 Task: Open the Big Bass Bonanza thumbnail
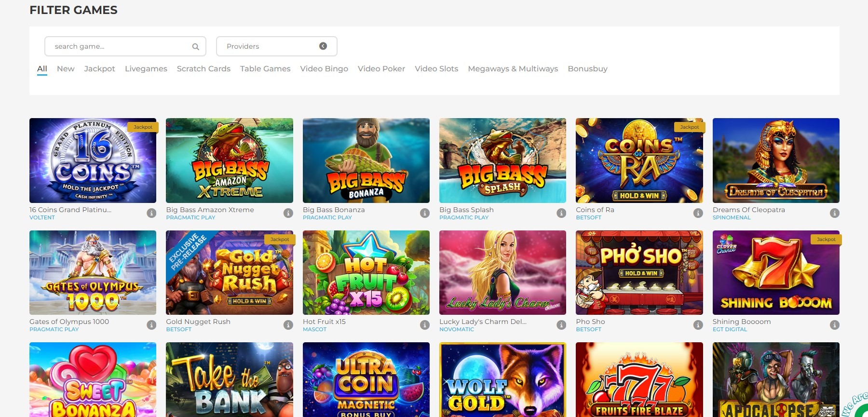click(366, 161)
